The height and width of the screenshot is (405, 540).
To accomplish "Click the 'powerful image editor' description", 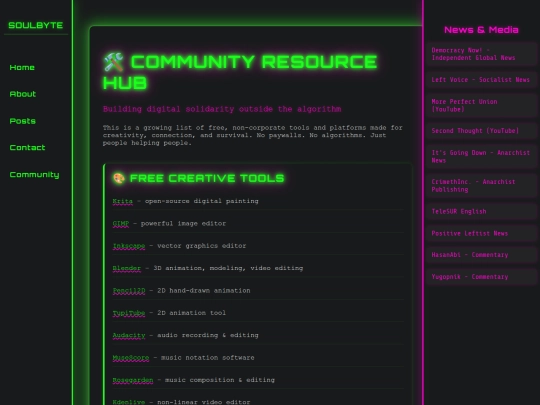I will coord(183,224).
